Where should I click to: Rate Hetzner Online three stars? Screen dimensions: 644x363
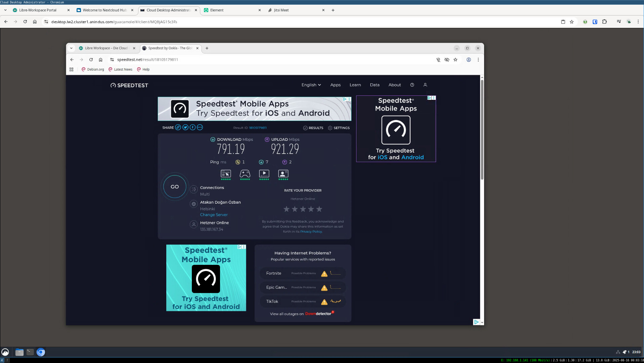click(303, 209)
